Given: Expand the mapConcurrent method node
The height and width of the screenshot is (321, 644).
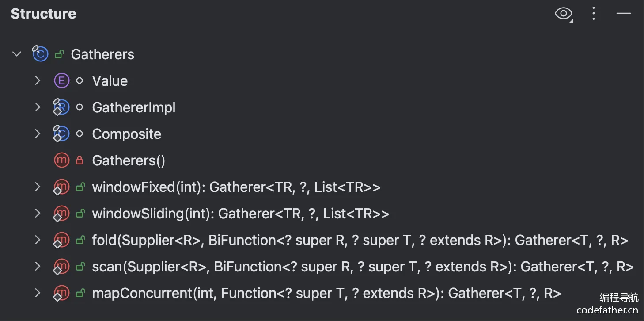Looking at the screenshot, I should (x=38, y=293).
